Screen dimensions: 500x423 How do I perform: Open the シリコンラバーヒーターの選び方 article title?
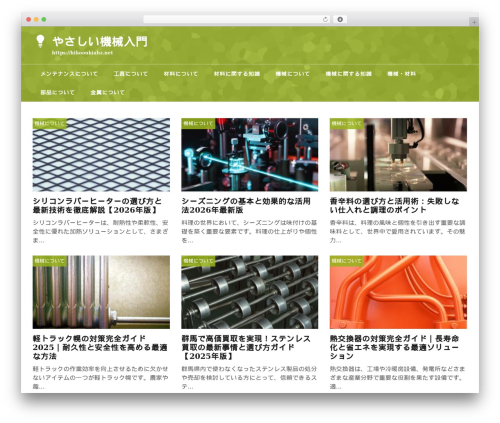click(x=97, y=205)
